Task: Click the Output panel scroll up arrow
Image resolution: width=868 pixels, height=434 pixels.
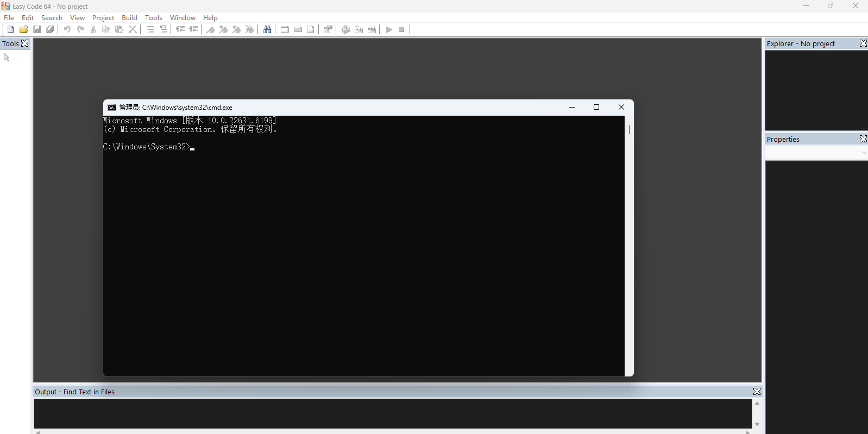Action: [x=757, y=404]
